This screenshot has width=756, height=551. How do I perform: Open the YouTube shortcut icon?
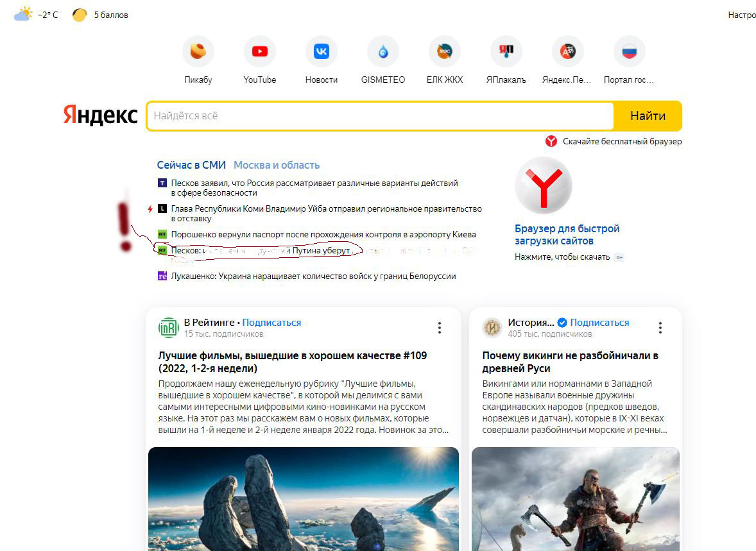click(260, 51)
